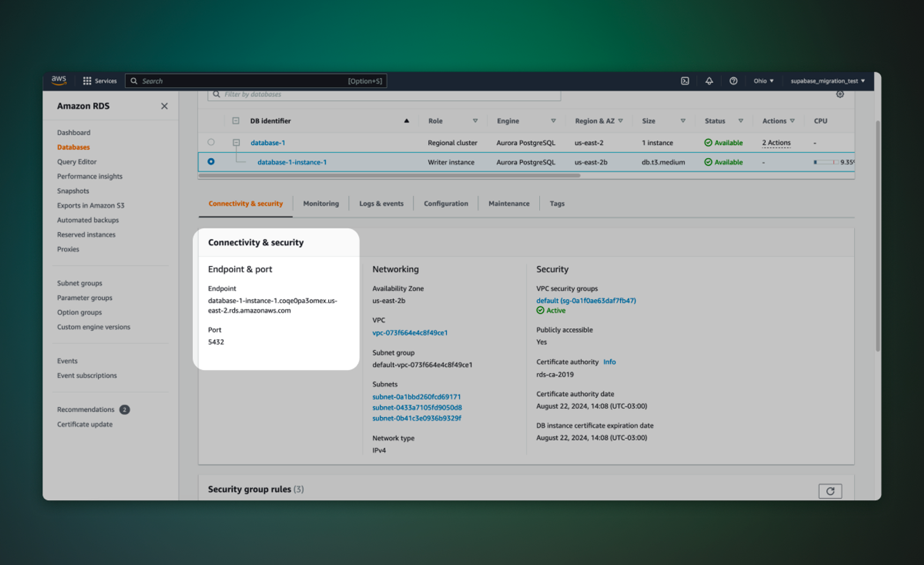Click the help question mark icon

pos(733,81)
